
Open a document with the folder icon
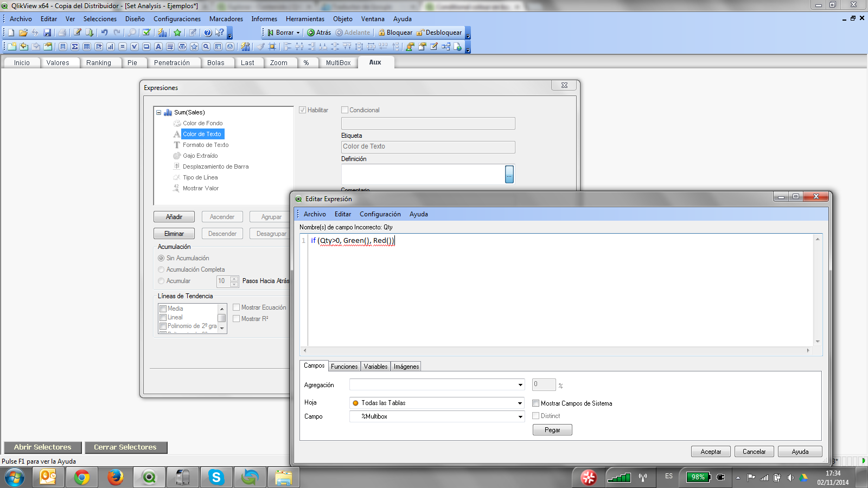pyautogui.click(x=23, y=33)
